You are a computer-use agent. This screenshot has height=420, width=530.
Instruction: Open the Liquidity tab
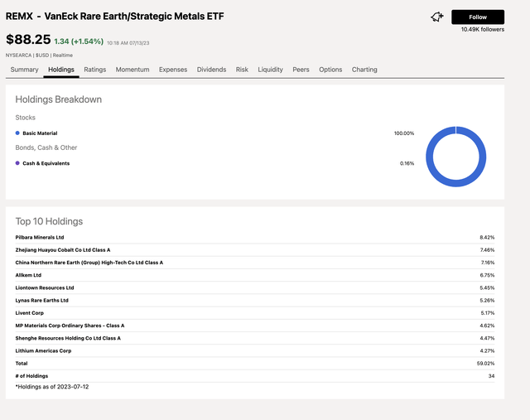click(270, 70)
